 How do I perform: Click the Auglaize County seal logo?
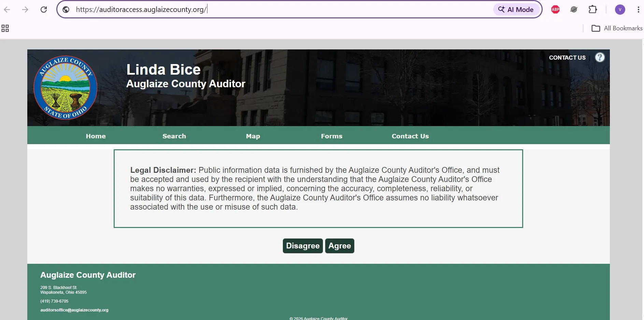coord(66,88)
